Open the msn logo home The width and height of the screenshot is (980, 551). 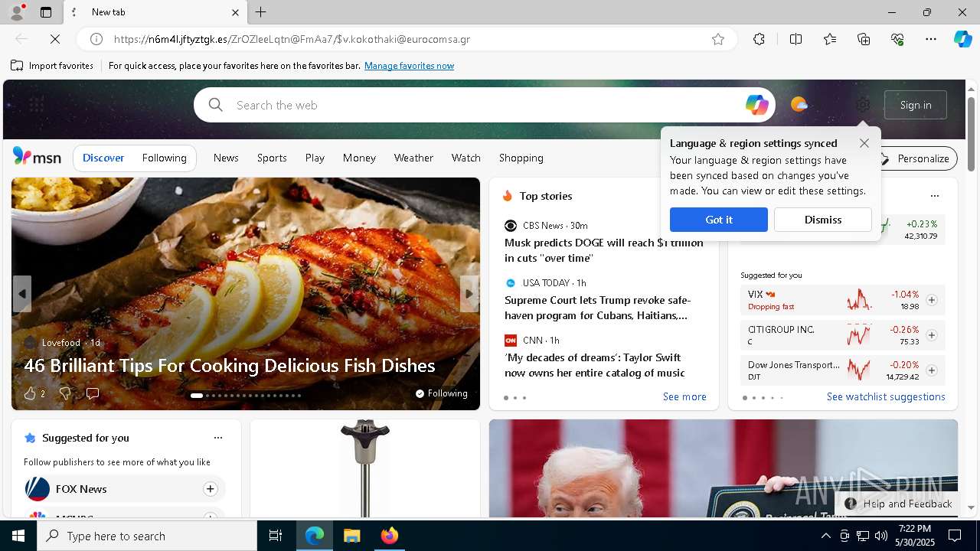pyautogui.click(x=37, y=157)
